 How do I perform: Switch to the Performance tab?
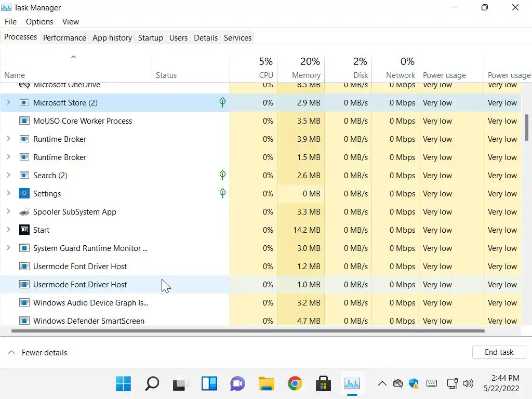(64, 37)
